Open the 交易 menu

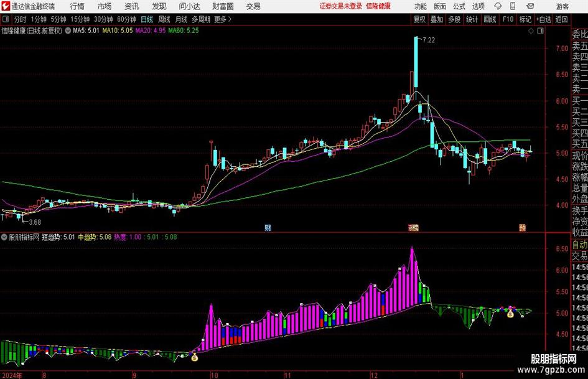[253, 6]
